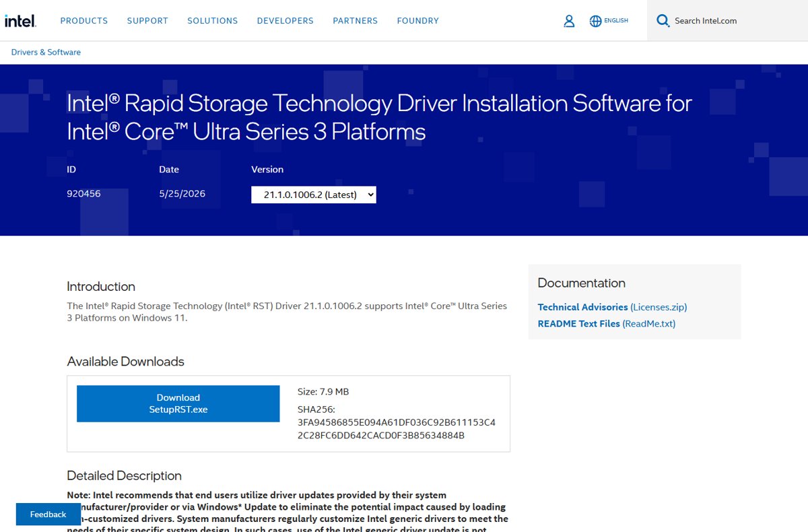Select the SHA256 hash value

coord(396,429)
